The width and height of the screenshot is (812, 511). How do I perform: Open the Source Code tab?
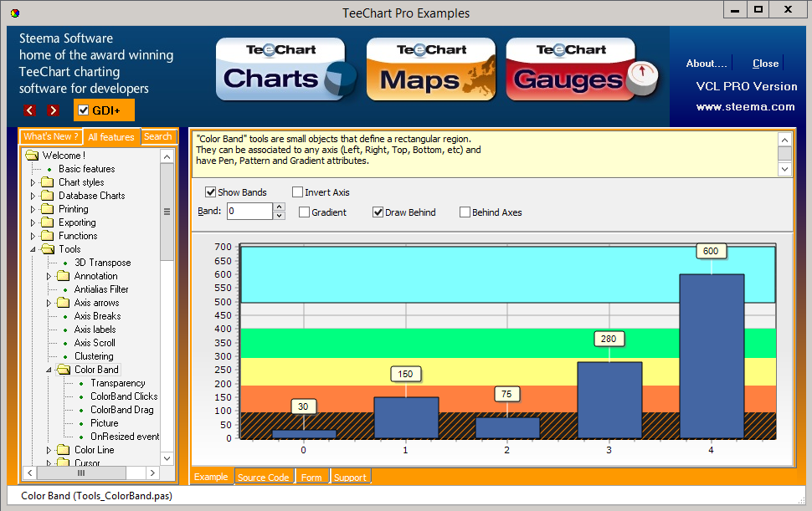[264, 477]
